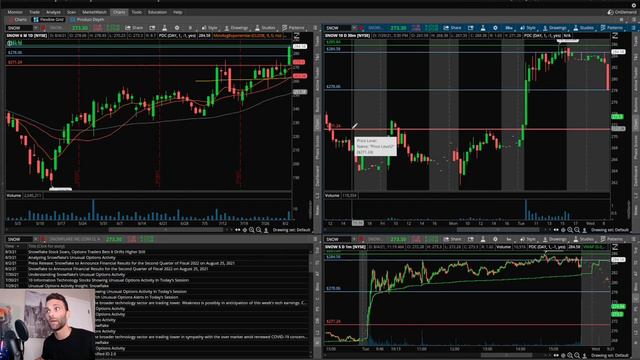Image resolution: width=640 pixels, height=360 pixels.
Task: Open the Scan menu tab
Action: [x=71, y=12]
